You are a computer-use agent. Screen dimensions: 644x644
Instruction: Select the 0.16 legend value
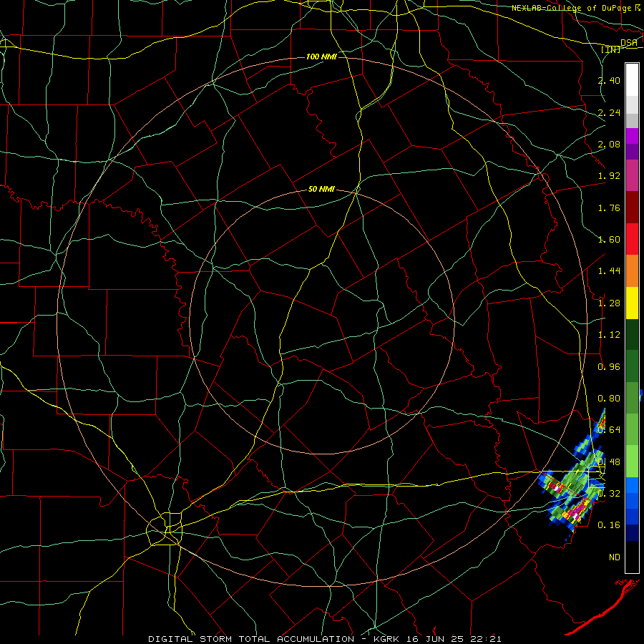tap(609, 525)
